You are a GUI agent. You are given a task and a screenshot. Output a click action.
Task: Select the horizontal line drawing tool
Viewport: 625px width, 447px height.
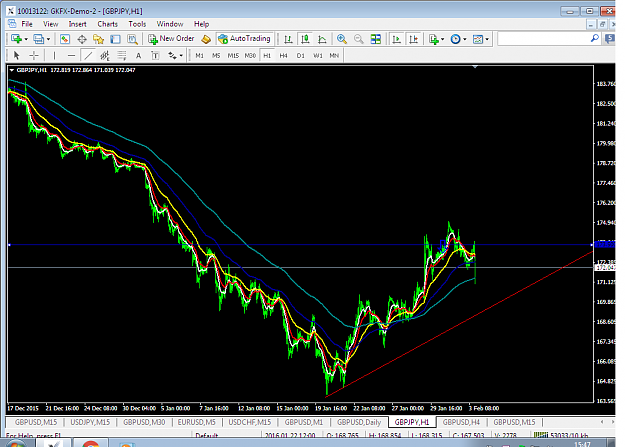(x=71, y=55)
